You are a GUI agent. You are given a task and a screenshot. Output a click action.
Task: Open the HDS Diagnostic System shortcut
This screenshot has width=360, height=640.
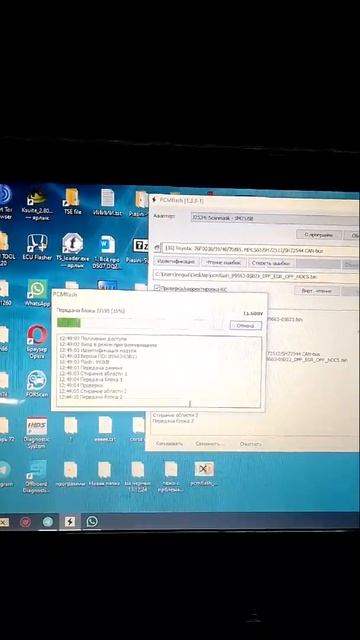click(37, 433)
